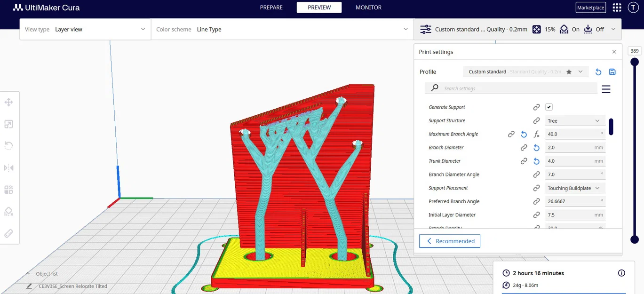Click the infill density icon
Screen dimensions: 644x294
tap(537, 29)
